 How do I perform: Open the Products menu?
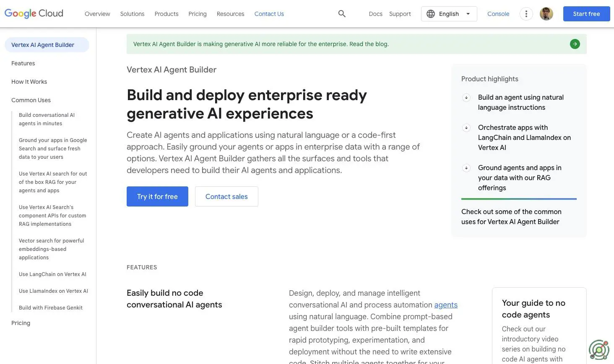[167, 14]
